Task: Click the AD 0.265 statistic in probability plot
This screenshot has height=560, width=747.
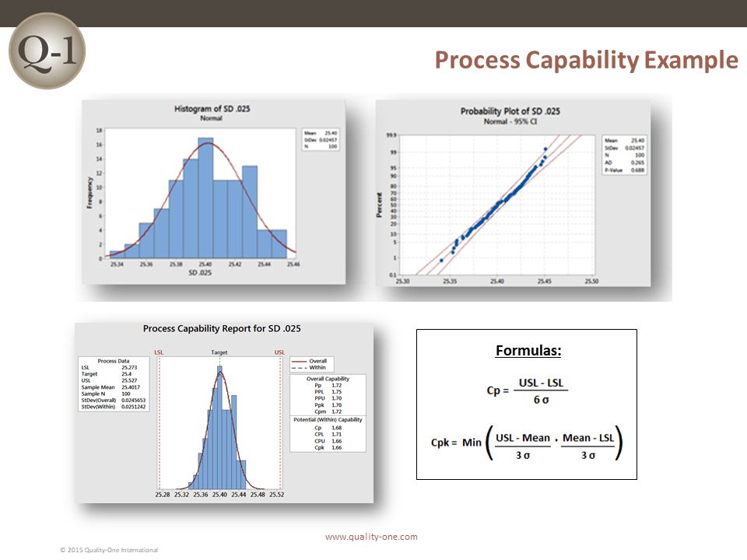Action: click(x=625, y=163)
